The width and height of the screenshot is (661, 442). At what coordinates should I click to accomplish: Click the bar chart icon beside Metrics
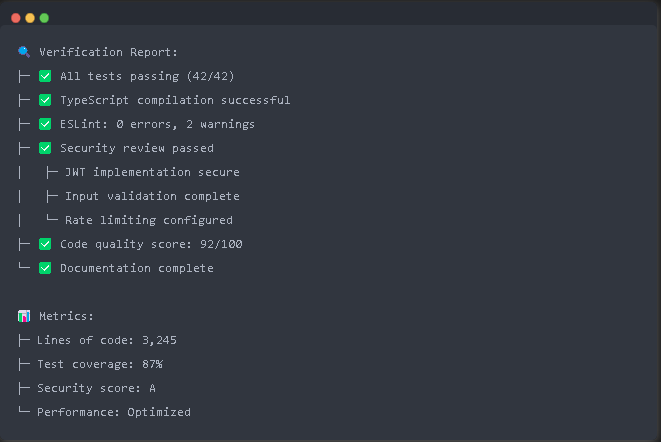(x=24, y=316)
